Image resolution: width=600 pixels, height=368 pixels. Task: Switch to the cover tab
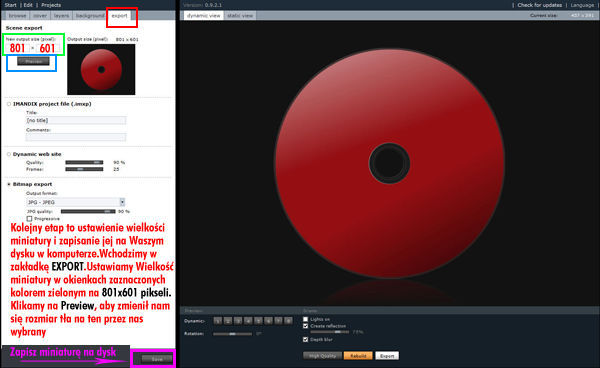[x=40, y=16]
